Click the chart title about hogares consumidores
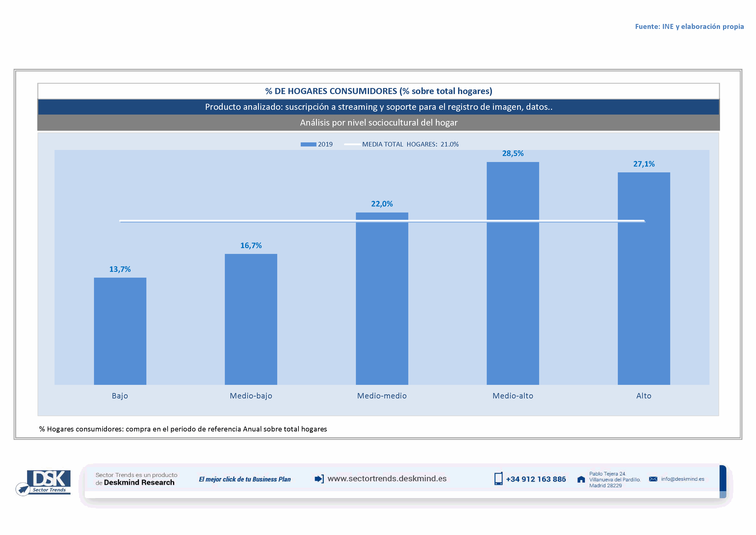The width and height of the screenshot is (756, 535). click(379, 91)
